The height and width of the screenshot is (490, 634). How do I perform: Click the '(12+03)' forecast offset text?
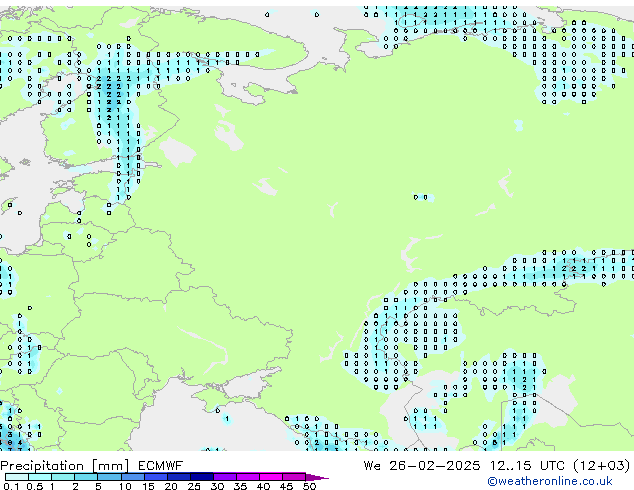602,466
